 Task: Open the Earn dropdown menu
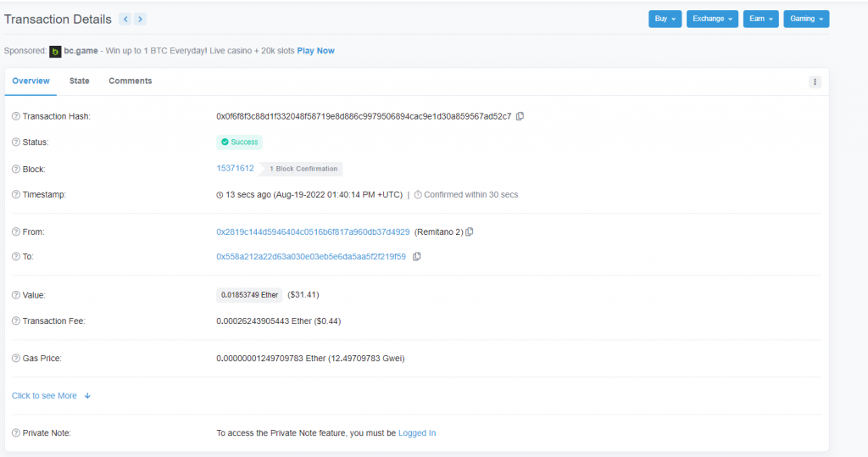tap(760, 19)
